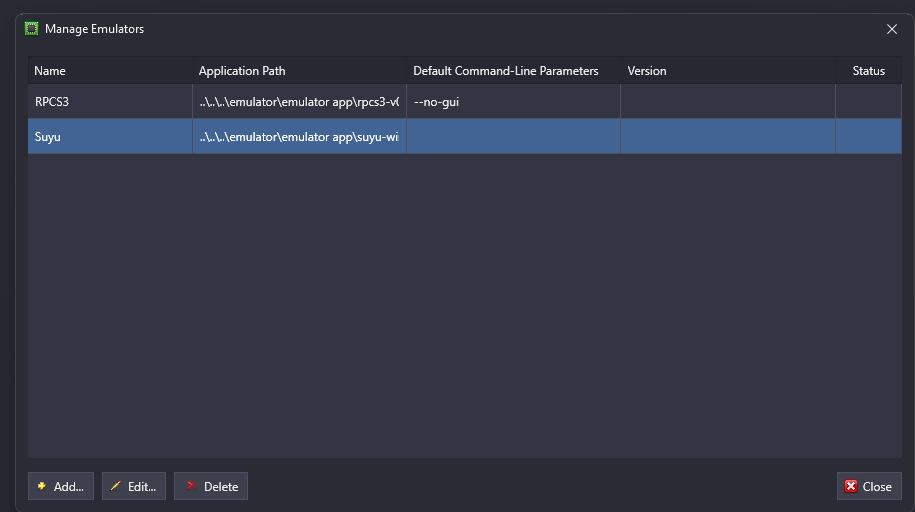Dismiss the window using the title bar X

pos(892,29)
